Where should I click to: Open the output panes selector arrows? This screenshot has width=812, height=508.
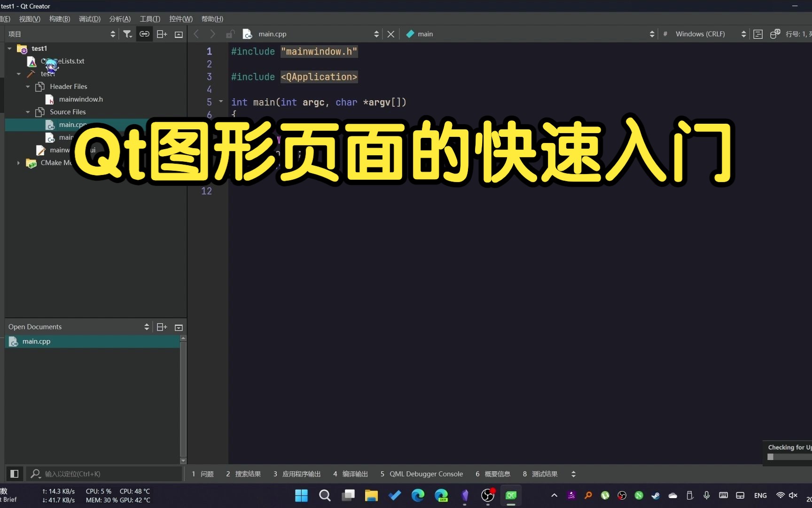pos(573,474)
